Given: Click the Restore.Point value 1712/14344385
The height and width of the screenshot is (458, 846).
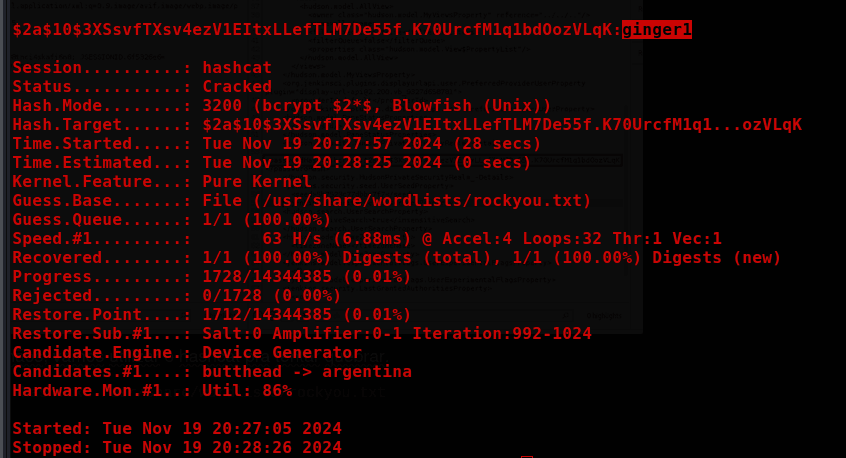Looking at the screenshot, I should (x=306, y=314).
